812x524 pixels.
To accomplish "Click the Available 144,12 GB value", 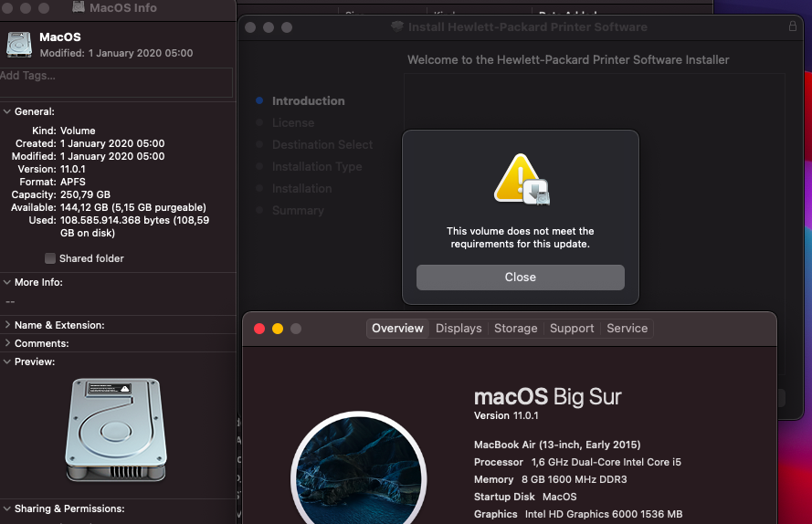I will click(x=133, y=207).
